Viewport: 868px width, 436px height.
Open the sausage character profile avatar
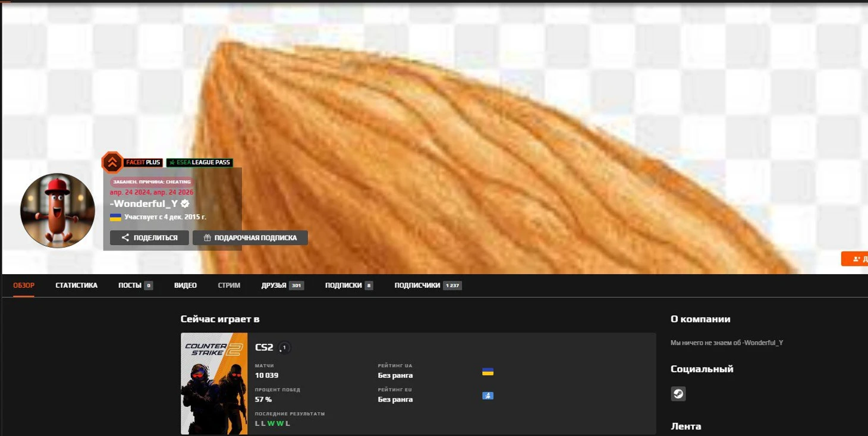(58, 211)
